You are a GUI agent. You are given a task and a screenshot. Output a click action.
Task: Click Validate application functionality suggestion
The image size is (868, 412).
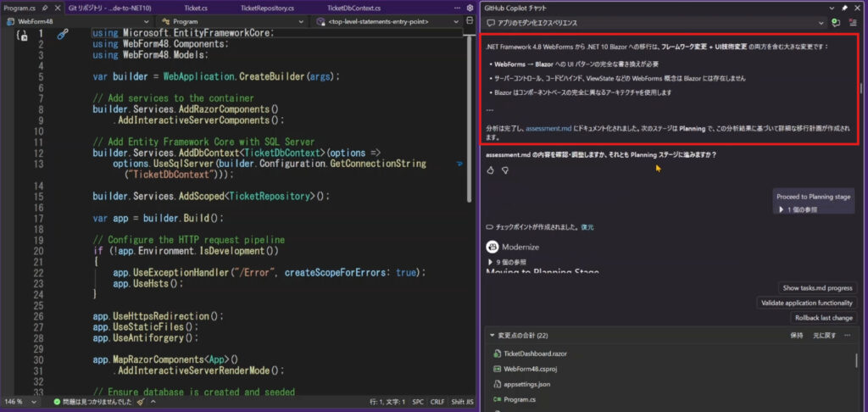[x=804, y=303]
